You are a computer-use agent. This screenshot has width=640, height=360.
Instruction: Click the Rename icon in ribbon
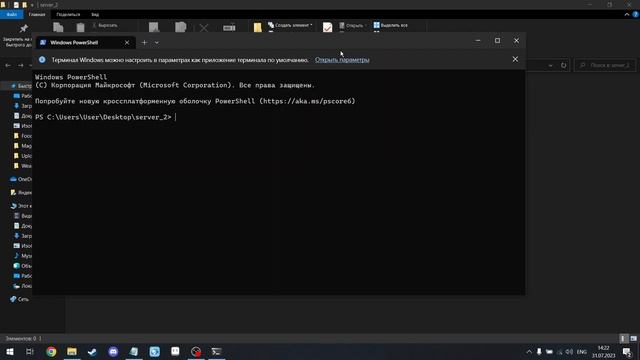tap(229, 27)
